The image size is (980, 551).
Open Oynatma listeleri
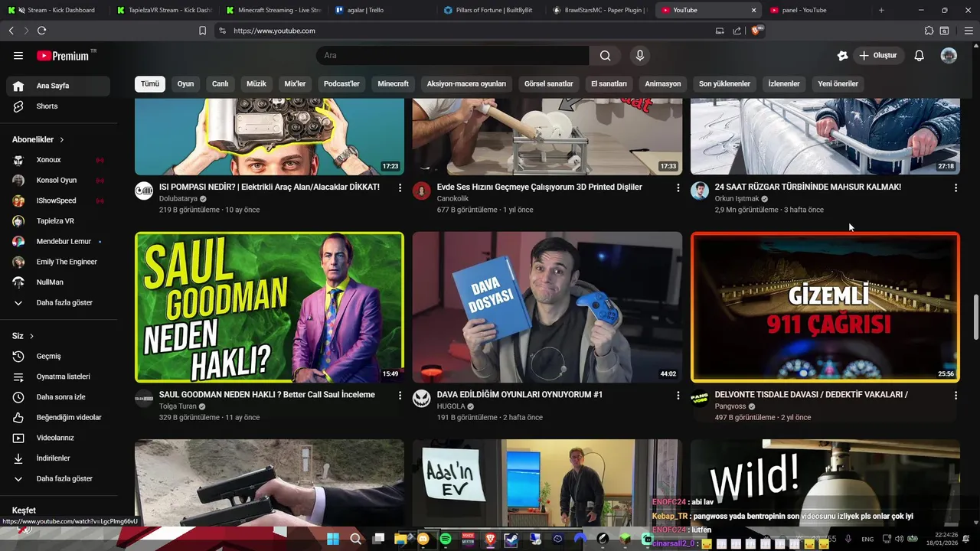(x=58, y=377)
